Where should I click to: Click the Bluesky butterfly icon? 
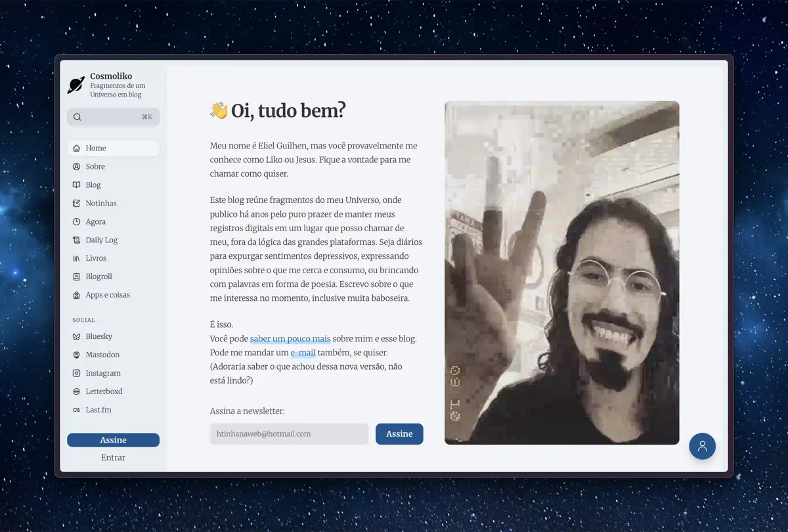pos(77,336)
